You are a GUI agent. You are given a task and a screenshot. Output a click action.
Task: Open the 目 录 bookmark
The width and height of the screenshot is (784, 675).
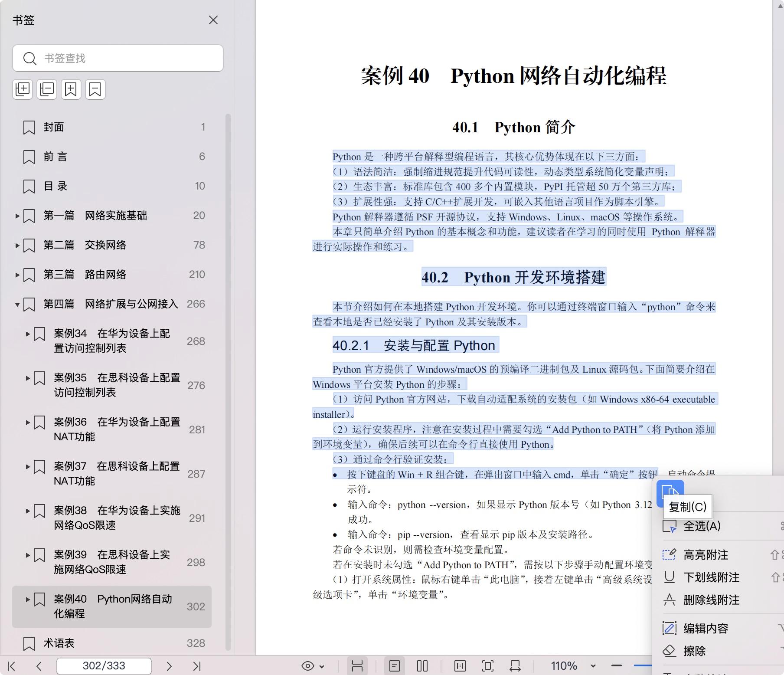click(56, 186)
